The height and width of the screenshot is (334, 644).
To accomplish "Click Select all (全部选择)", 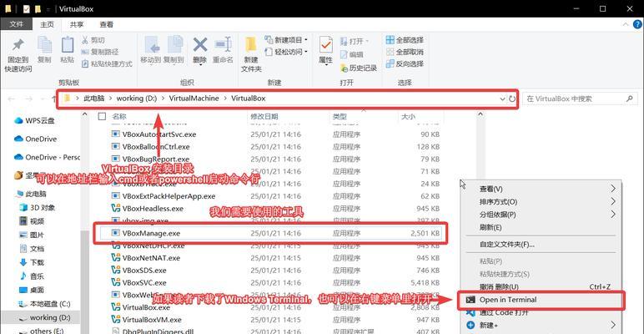I will (x=405, y=40).
